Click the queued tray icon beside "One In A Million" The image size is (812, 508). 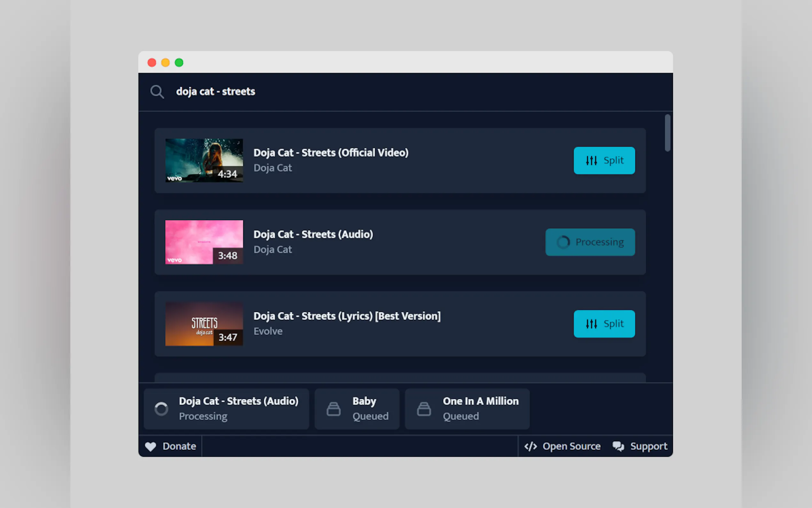[424, 409]
